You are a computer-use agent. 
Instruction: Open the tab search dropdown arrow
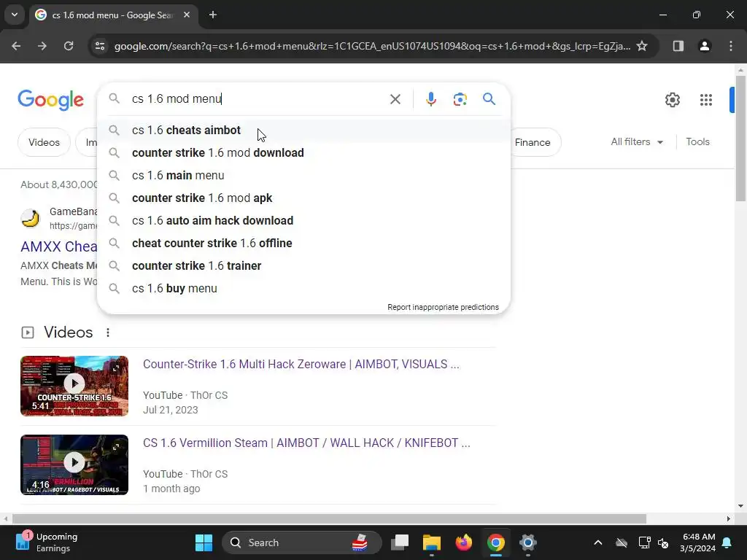15,15
